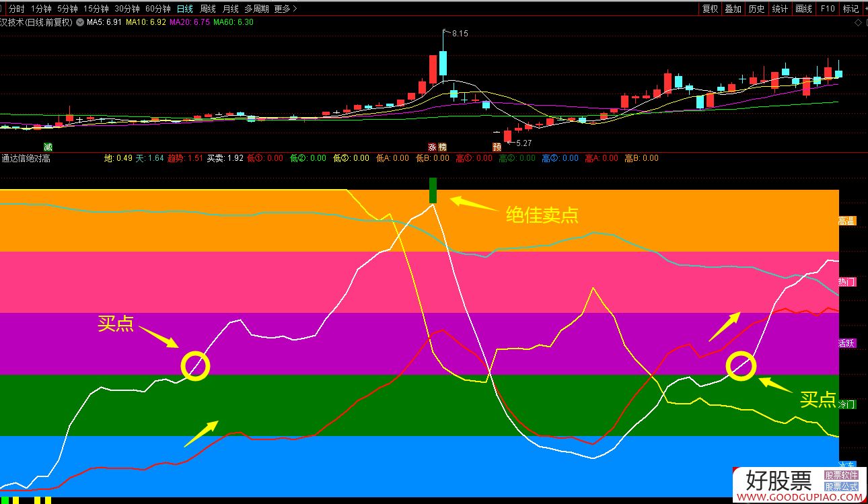
Task: Select the 日线 daily chart tab
Action: (184, 9)
